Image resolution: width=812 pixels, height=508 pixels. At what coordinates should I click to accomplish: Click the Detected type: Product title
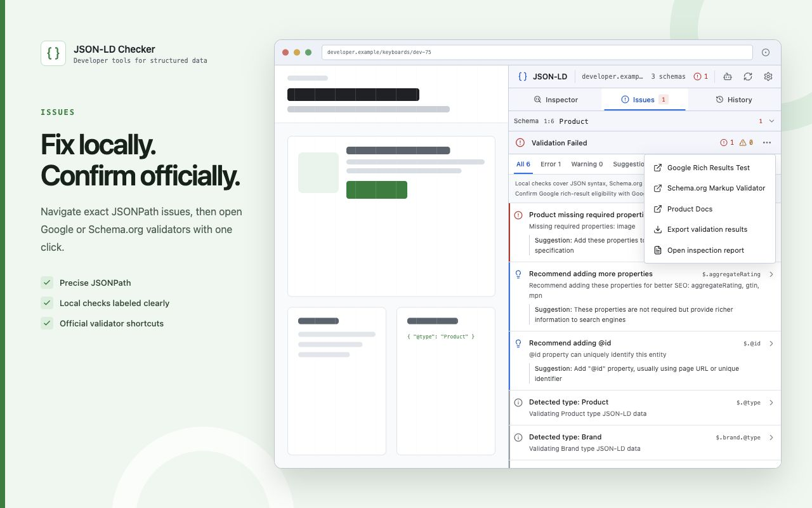coord(568,402)
